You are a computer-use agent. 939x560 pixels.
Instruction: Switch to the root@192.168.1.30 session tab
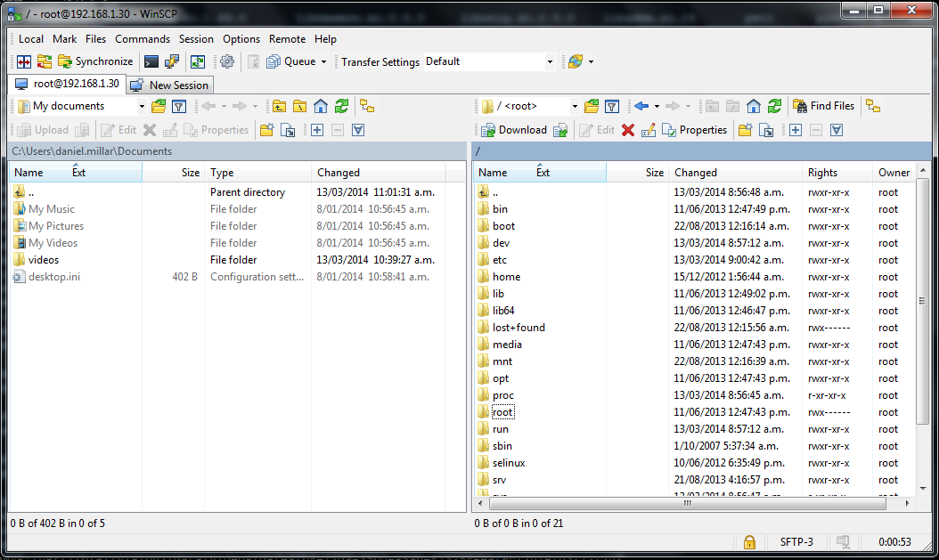click(x=67, y=84)
